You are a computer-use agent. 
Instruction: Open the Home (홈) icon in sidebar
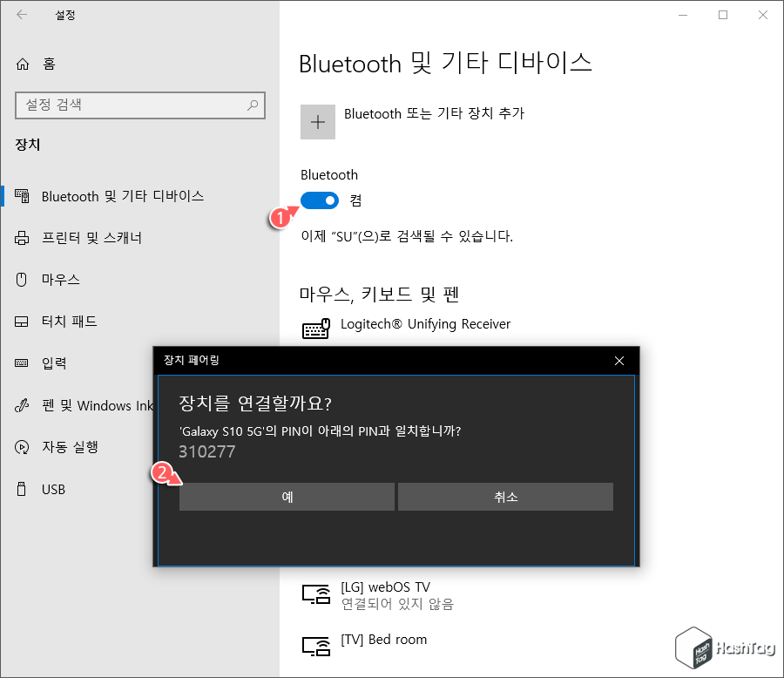point(23,64)
